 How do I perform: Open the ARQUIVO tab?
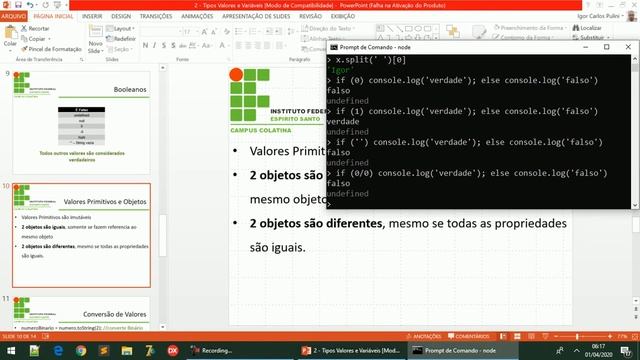pos(13,16)
